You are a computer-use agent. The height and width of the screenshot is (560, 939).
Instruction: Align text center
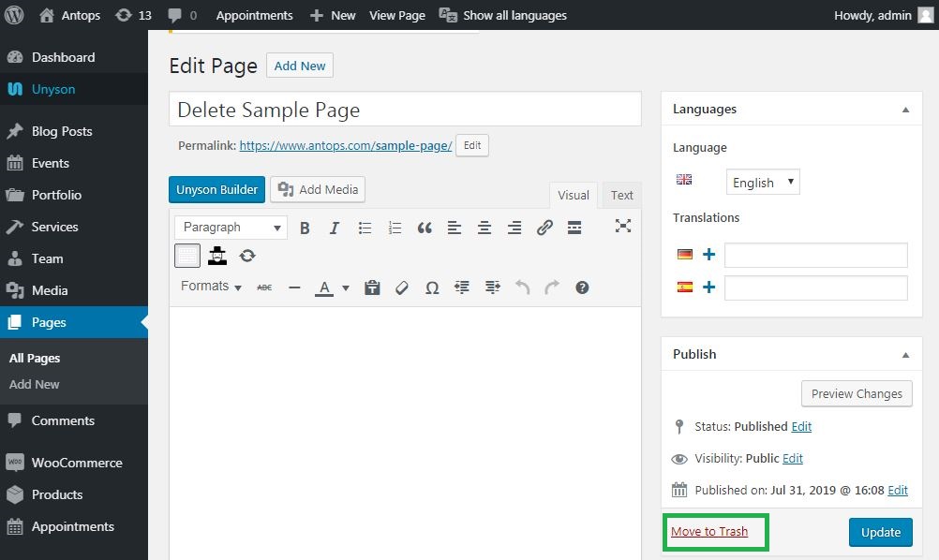click(x=484, y=228)
